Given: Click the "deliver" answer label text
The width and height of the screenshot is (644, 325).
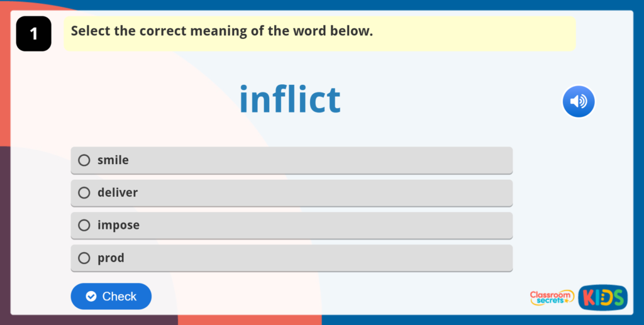Looking at the screenshot, I should tap(118, 192).
